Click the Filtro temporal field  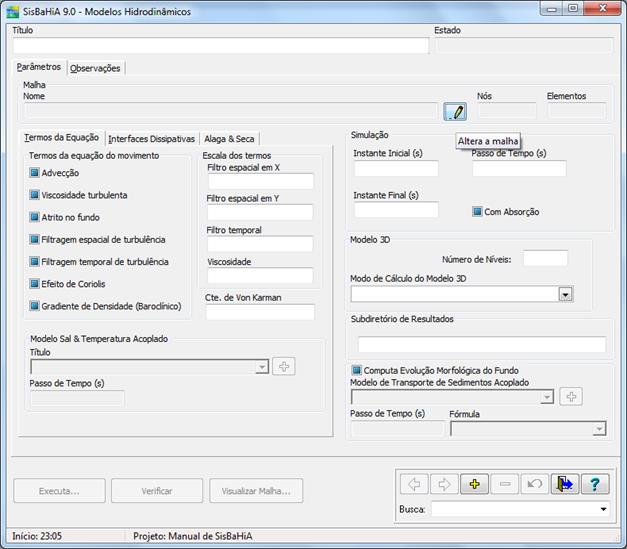coord(260,244)
